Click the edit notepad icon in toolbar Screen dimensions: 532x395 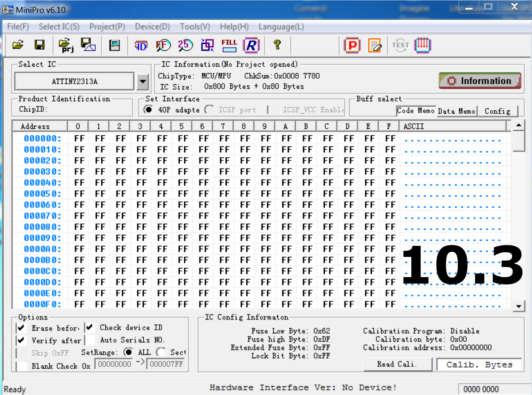click(x=374, y=46)
